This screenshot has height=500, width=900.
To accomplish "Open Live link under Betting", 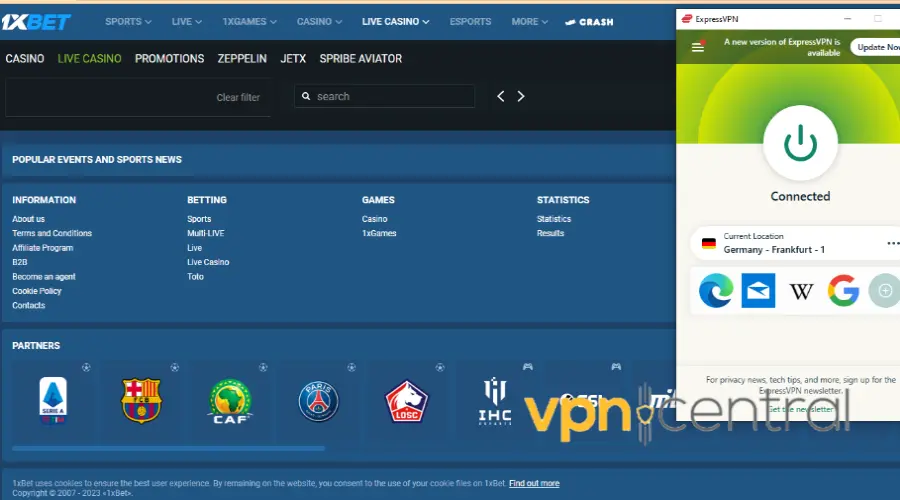I will (x=194, y=248).
